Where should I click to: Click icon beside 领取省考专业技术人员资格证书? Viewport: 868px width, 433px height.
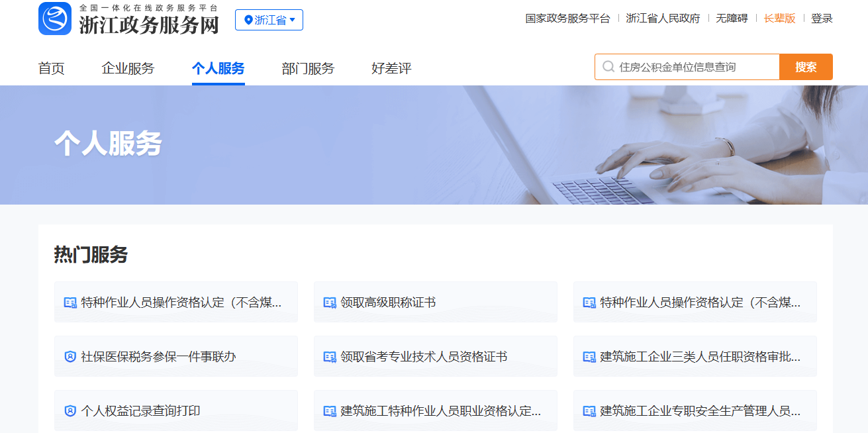tap(330, 357)
